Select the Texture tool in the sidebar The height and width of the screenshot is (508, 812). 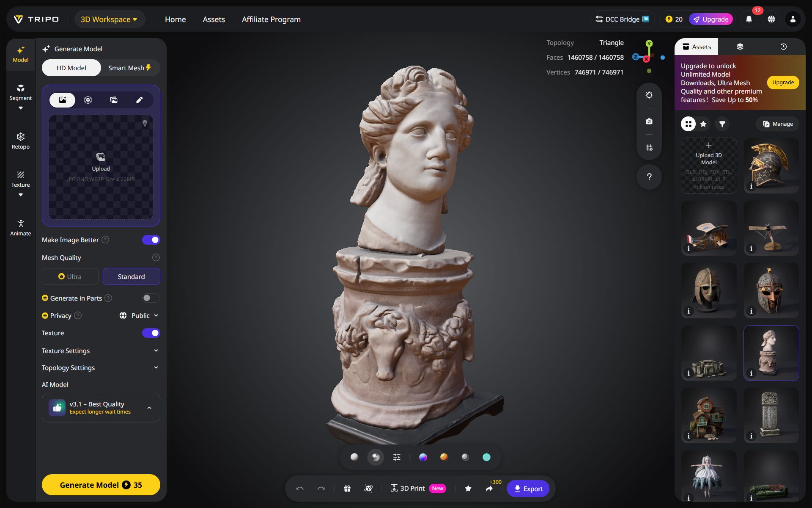20,178
